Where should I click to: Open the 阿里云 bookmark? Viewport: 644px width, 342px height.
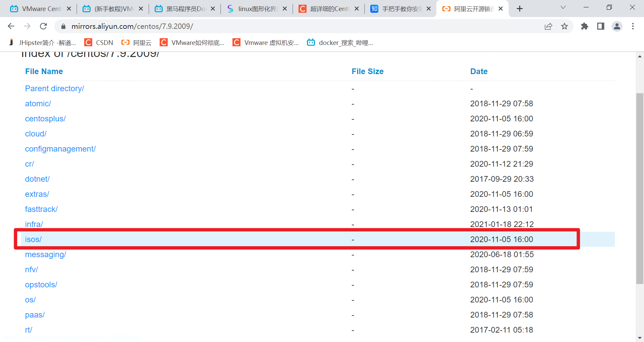[137, 43]
